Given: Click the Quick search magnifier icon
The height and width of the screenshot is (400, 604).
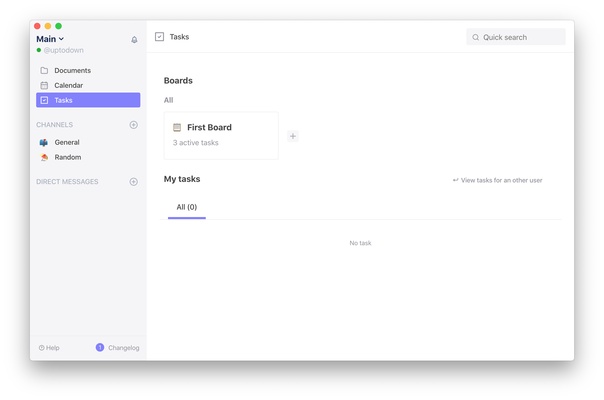Looking at the screenshot, I should [476, 37].
